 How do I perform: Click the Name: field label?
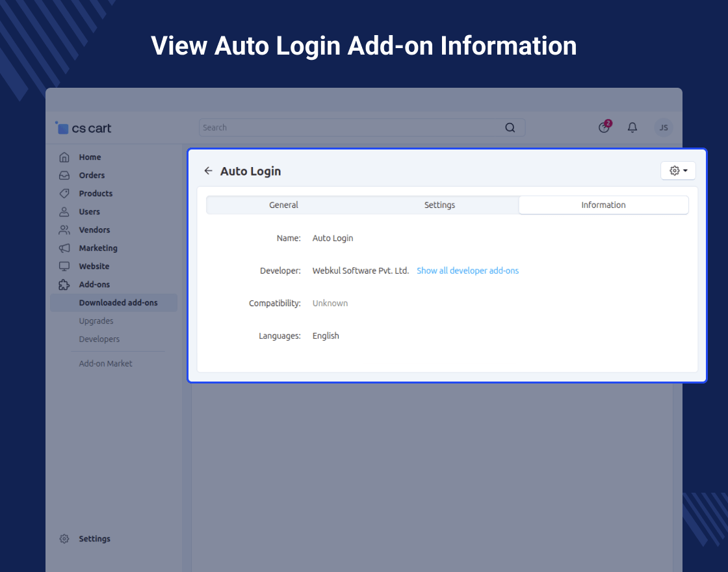pos(289,238)
